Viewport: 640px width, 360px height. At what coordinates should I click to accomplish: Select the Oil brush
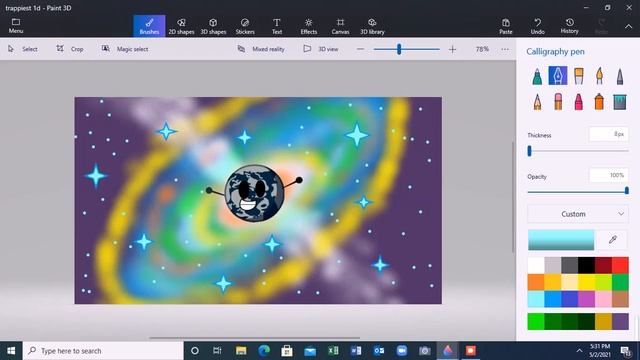pyautogui.click(x=578, y=76)
